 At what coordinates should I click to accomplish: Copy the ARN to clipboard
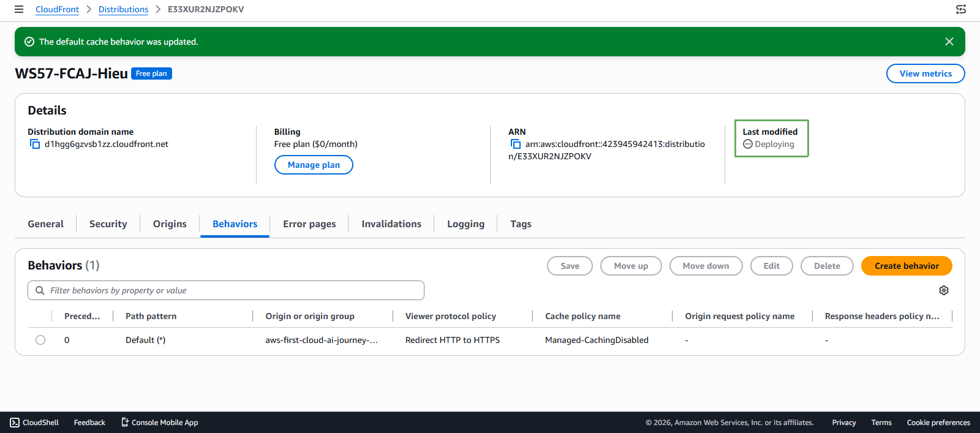[x=516, y=144]
